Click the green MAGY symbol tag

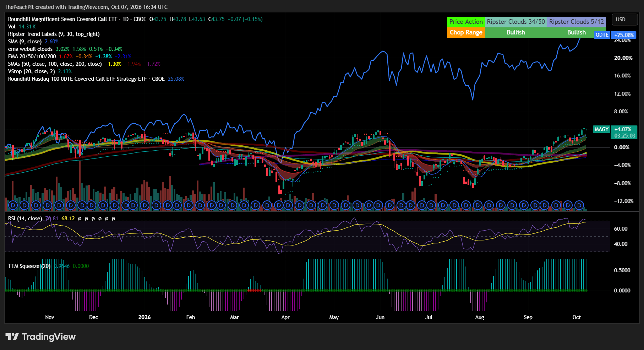click(x=602, y=129)
